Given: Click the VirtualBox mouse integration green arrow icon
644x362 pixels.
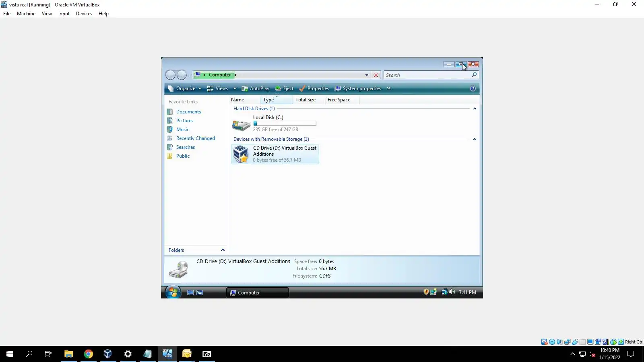Looking at the screenshot, I should coord(613,342).
